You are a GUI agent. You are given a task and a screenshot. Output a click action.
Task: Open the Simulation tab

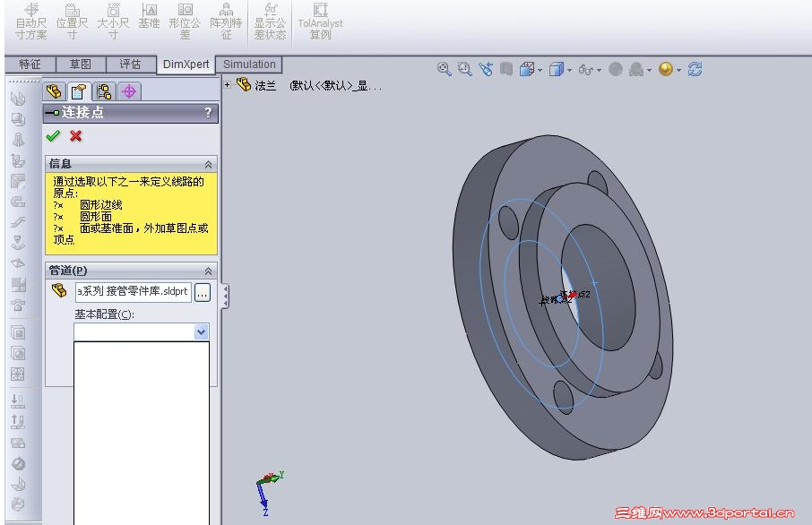[249, 65]
